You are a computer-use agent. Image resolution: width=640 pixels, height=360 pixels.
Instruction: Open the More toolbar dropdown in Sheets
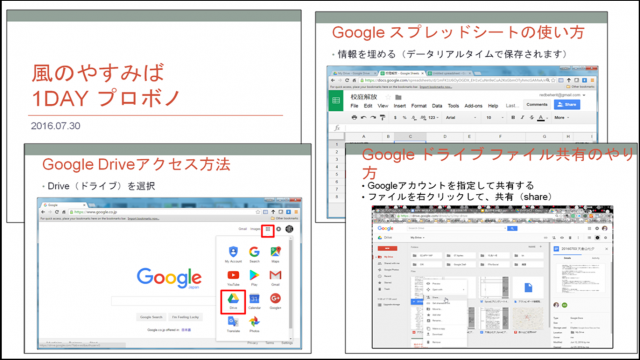tap(562, 118)
